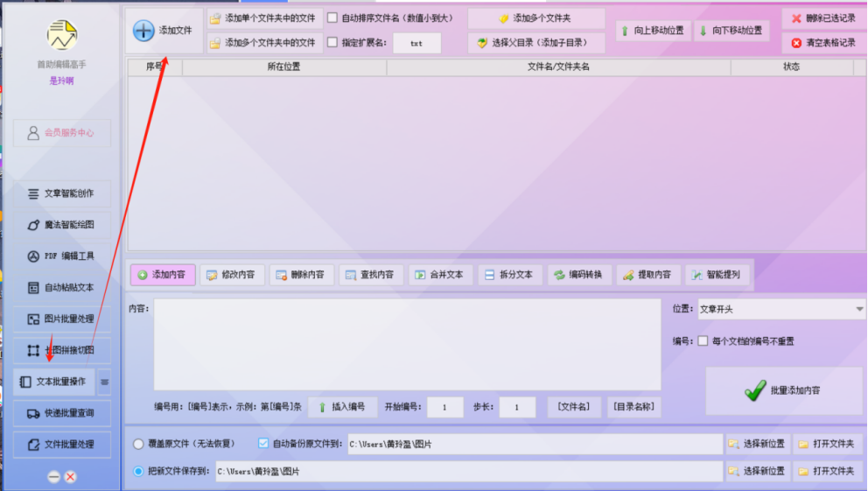This screenshot has width=868, height=491.
Task: Click 添加多个文件夹 button
Action: pos(535,18)
